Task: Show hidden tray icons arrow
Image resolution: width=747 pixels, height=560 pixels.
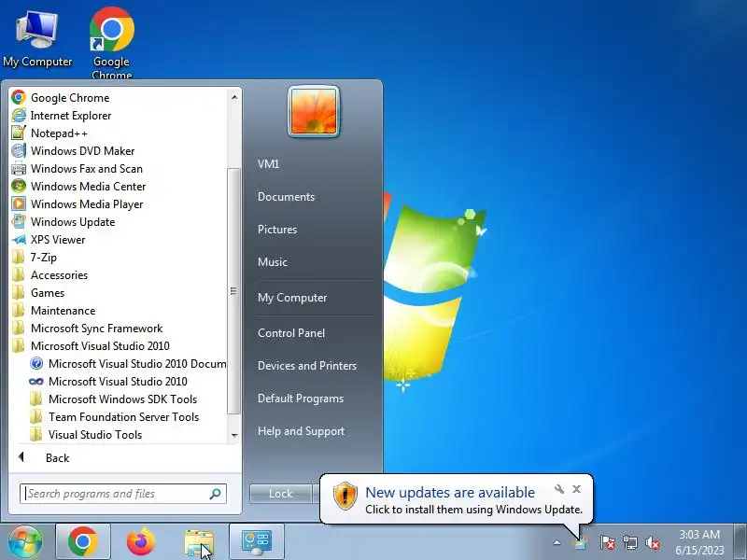Action: click(x=557, y=542)
